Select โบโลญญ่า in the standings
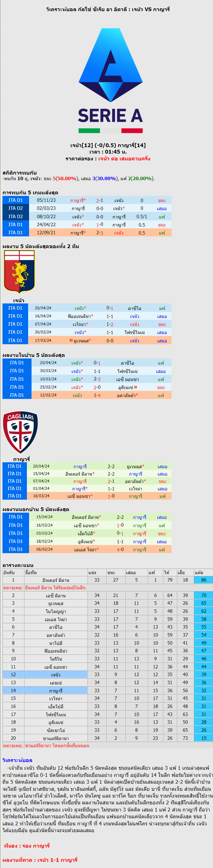 (x=56, y=611)
